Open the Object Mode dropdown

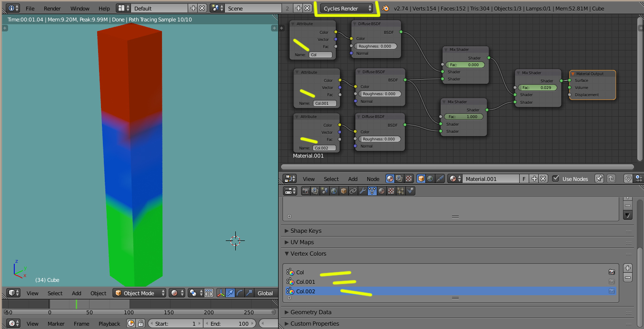coord(140,293)
